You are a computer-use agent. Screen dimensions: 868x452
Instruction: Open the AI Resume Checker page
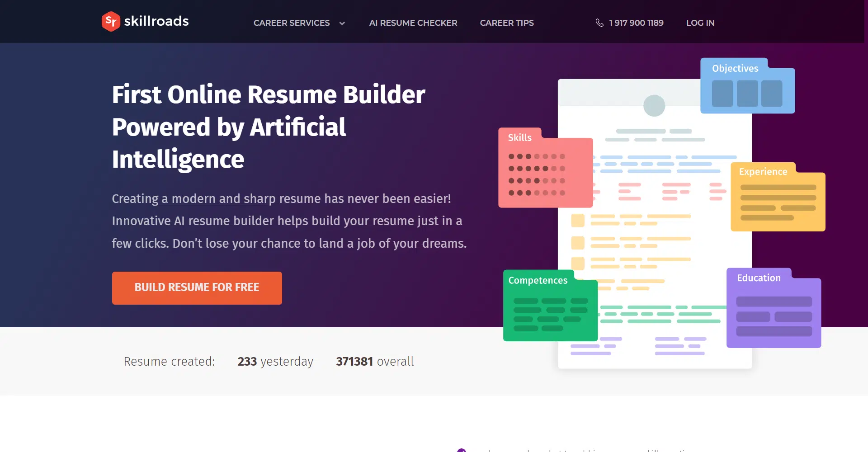(x=413, y=23)
